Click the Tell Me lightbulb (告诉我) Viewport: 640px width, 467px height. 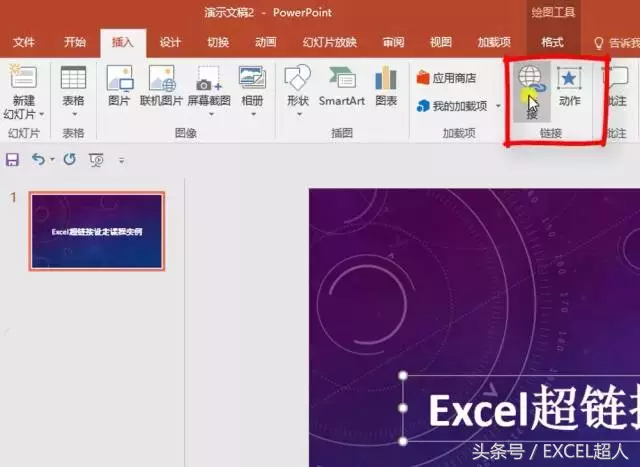pos(598,43)
